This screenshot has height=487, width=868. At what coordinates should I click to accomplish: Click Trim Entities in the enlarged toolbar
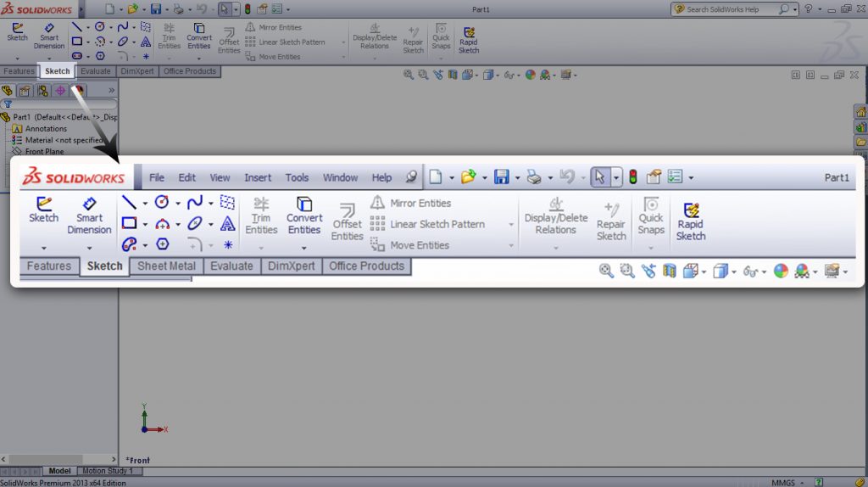[x=261, y=216]
